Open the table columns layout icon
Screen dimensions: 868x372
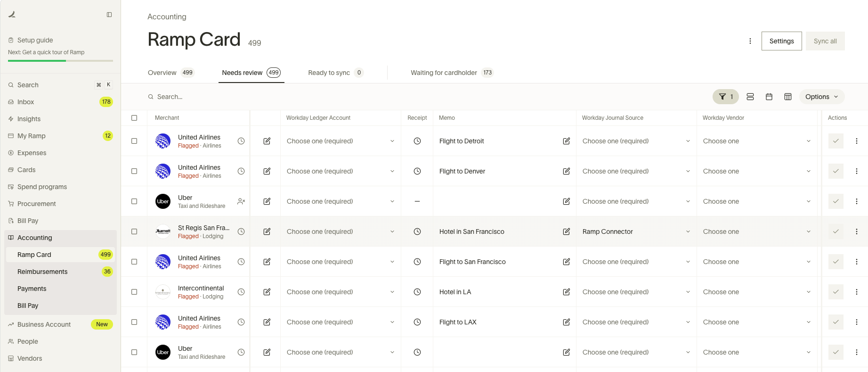pyautogui.click(x=788, y=97)
